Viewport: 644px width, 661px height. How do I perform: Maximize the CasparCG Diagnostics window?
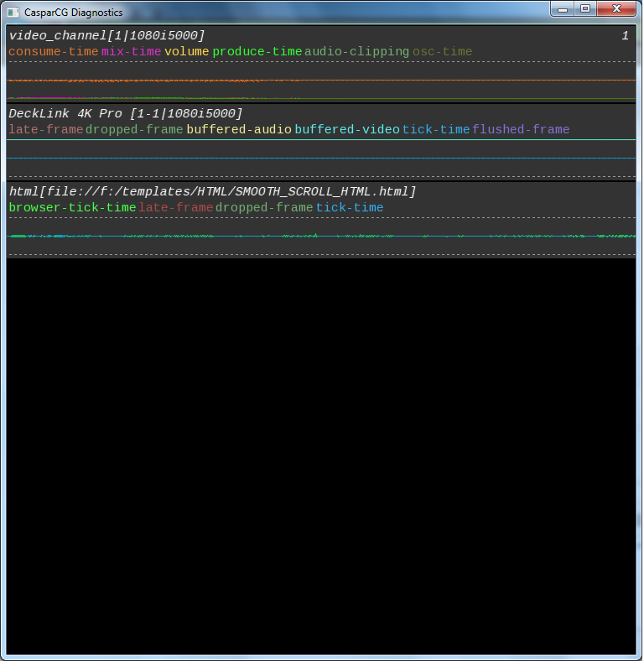[585, 9]
